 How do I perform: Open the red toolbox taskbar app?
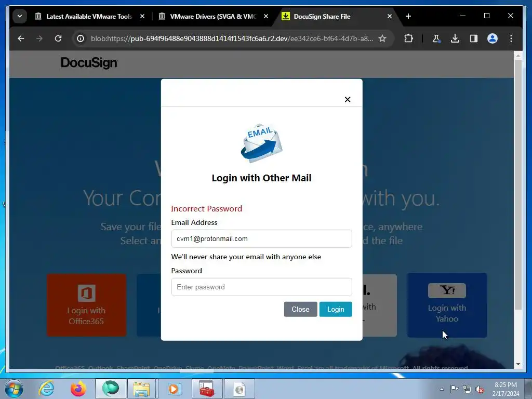(x=207, y=389)
